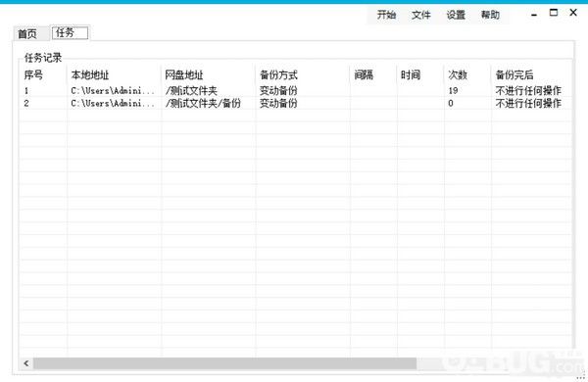The width and height of the screenshot is (588, 382).
Task: Close the application window
Action: pos(573,13)
